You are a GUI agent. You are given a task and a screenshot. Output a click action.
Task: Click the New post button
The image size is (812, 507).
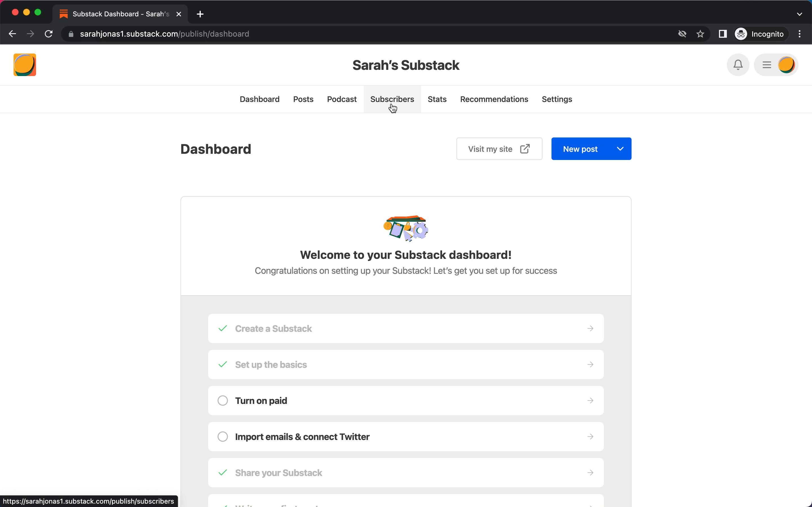coord(580,149)
